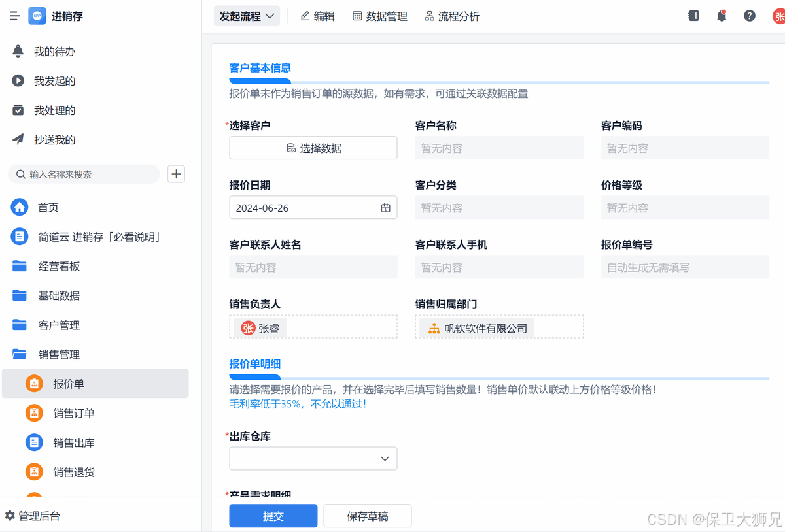
Task: Open 抄送我的 paper plane icon
Action: pyautogui.click(x=18, y=140)
